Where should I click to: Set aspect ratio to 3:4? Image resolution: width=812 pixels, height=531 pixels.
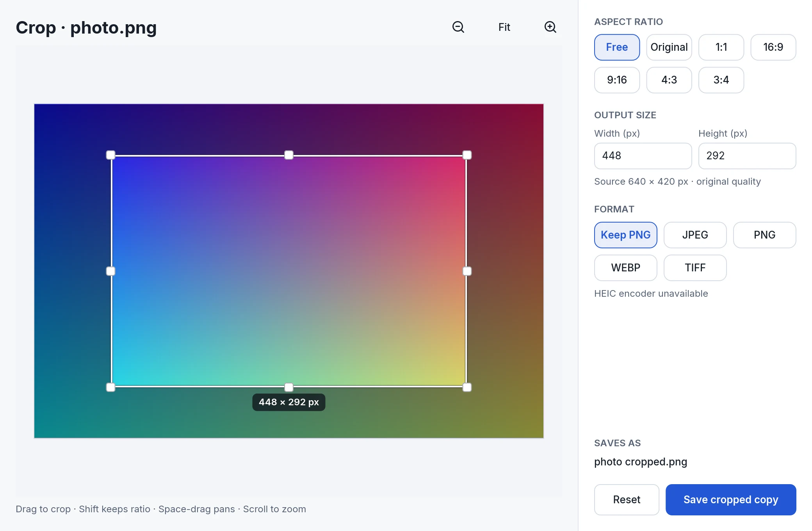[721, 80]
